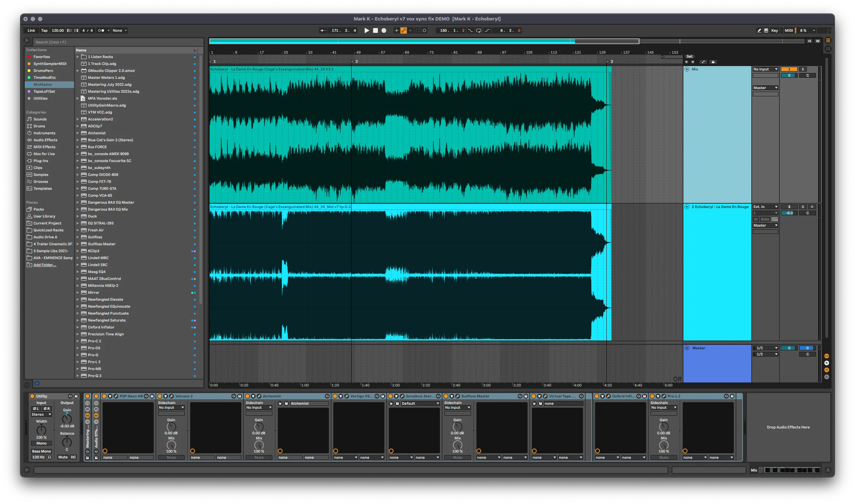Click the Add Folder link
855x504 pixels.
45,265
